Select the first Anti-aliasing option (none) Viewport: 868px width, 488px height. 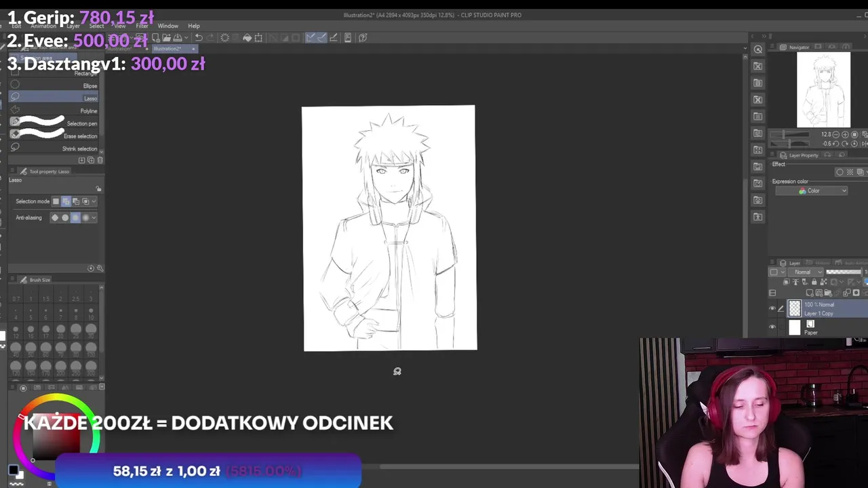point(55,218)
